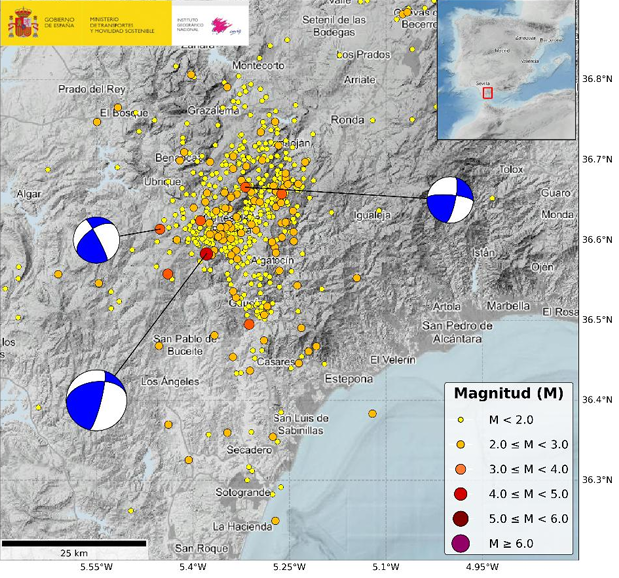Click the dark red 5.0 ≤ M < 6.0 legend circle
Viewport: 619px width, 578px height.
point(460,519)
